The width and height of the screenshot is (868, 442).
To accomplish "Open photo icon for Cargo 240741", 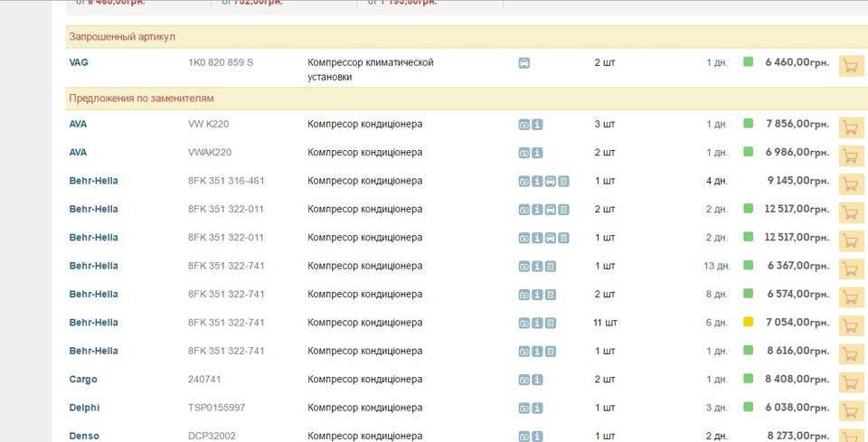I will 524,380.
